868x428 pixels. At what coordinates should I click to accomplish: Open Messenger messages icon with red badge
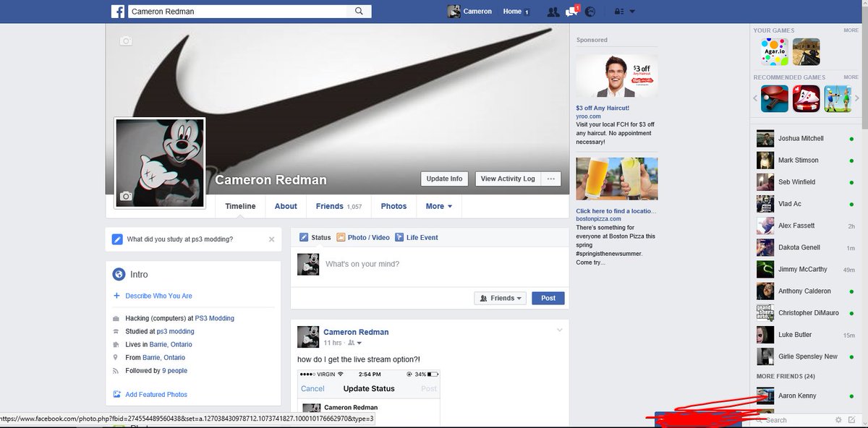(x=571, y=12)
